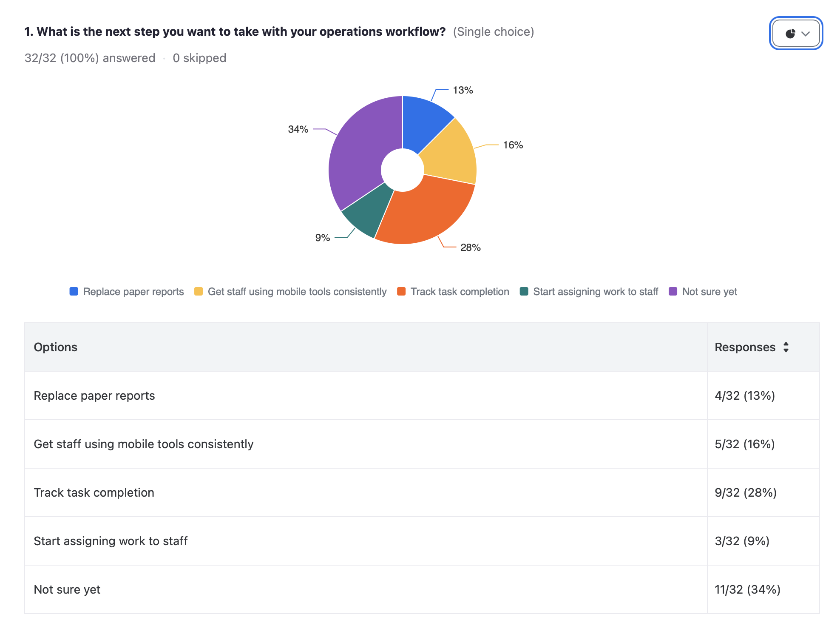The height and width of the screenshot is (637, 840).
Task: Click the "32/32 (100%) answered" text
Action: pyautogui.click(x=90, y=58)
